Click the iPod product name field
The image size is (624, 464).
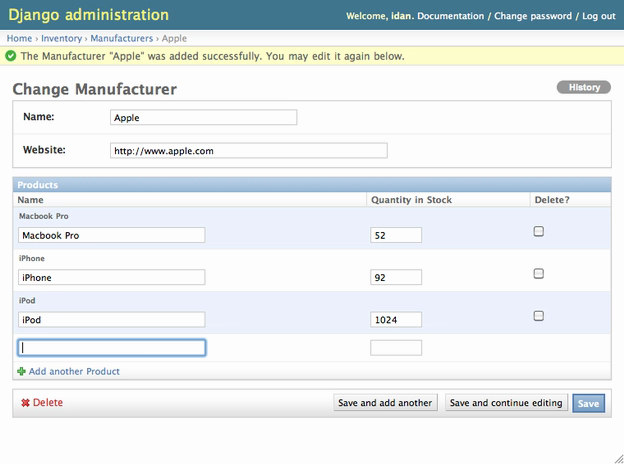[111, 319]
